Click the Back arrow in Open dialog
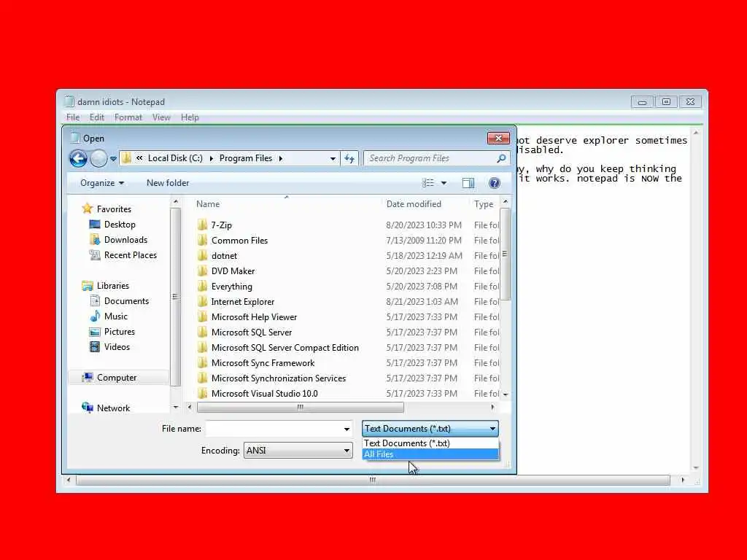The height and width of the screenshot is (560, 747). pyautogui.click(x=79, y=158)
